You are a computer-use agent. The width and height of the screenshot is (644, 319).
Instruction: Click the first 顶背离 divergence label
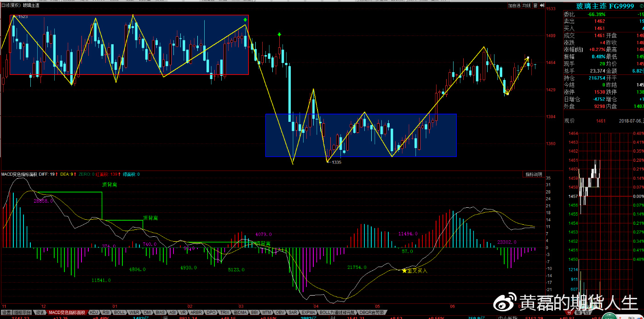110,184
